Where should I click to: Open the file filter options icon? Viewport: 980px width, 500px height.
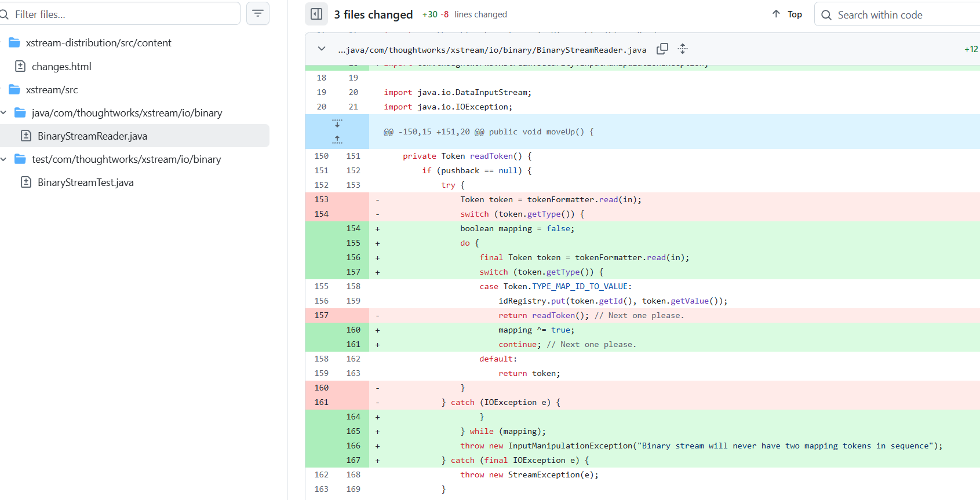click(258, 13)
